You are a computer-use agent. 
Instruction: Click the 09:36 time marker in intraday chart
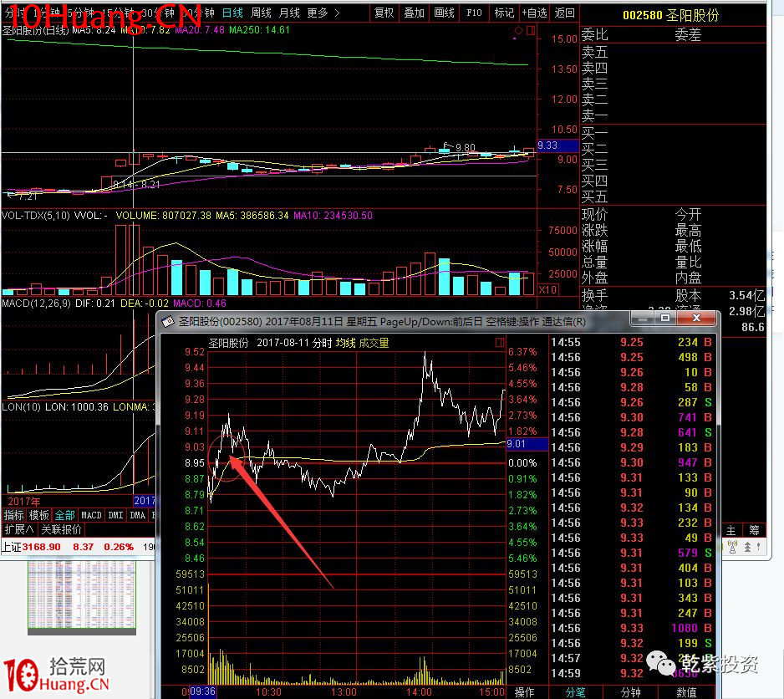[x=202, y=691]
